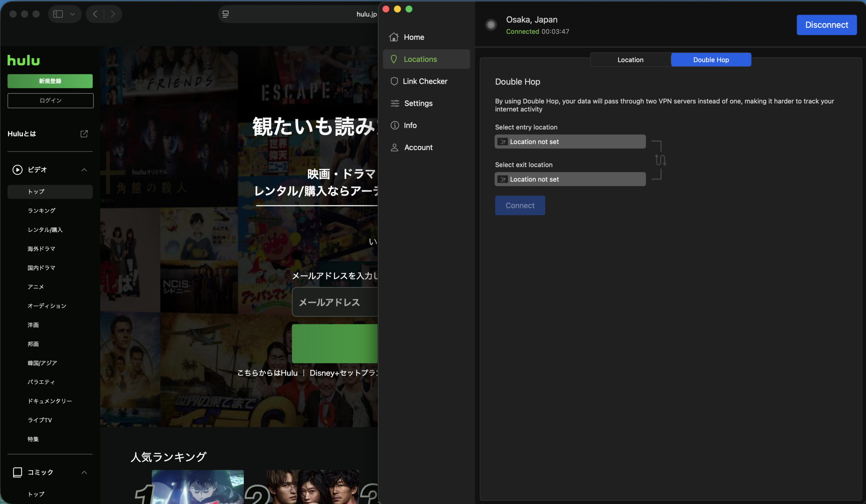Screen dimensions: 866x504
Task: Open レンタル/購入 in Hulu sidebar
Action: [x=45, y=230]
